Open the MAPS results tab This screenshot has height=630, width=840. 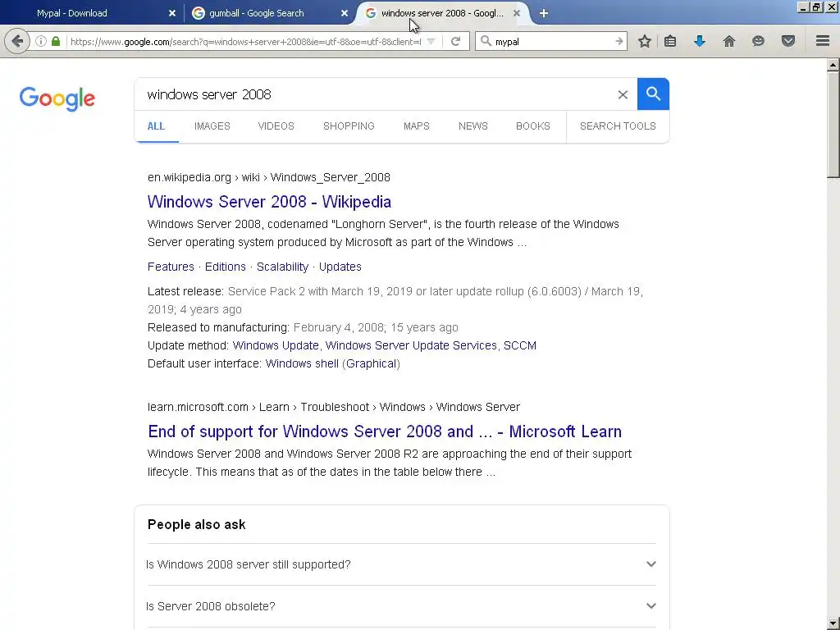point(416,126)
